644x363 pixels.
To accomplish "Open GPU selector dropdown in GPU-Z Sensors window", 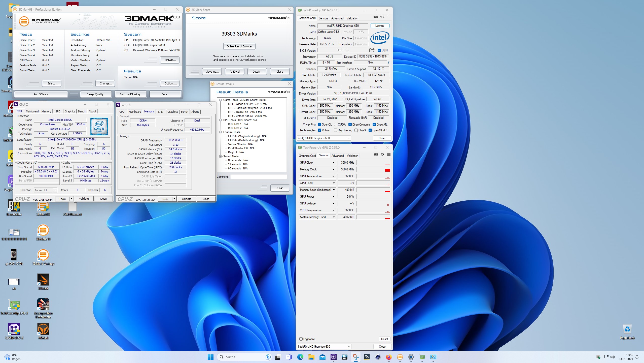I will (324, 347).
